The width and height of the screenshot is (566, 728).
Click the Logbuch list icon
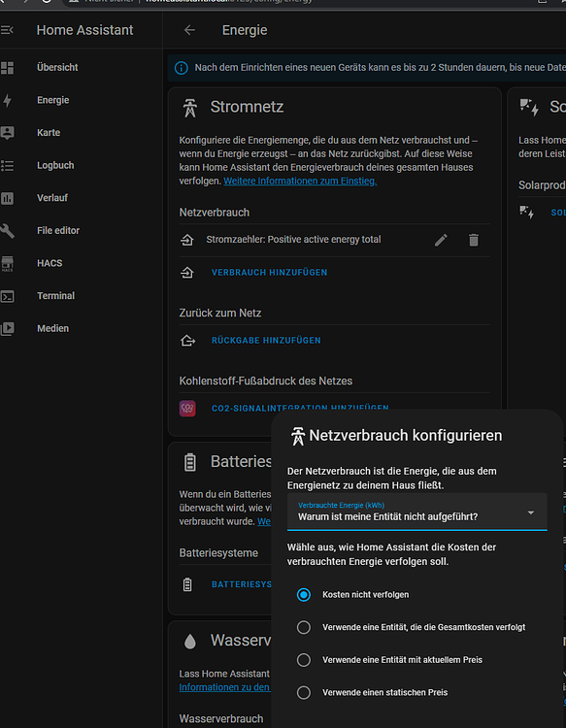pos(7,166)
